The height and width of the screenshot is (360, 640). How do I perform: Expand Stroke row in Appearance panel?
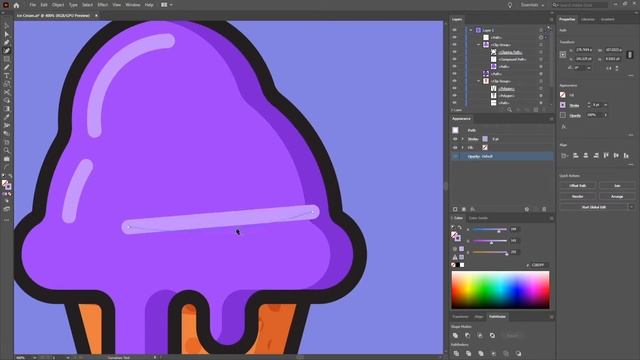coord(463,139)
